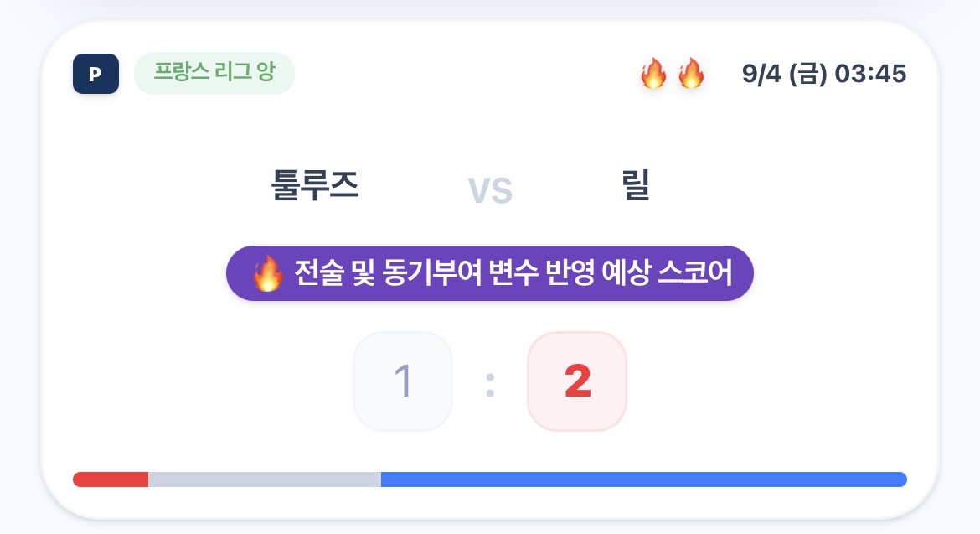
Task: Click the match time 9/4 (금) 03:45
Action: [x=823, y=74]
